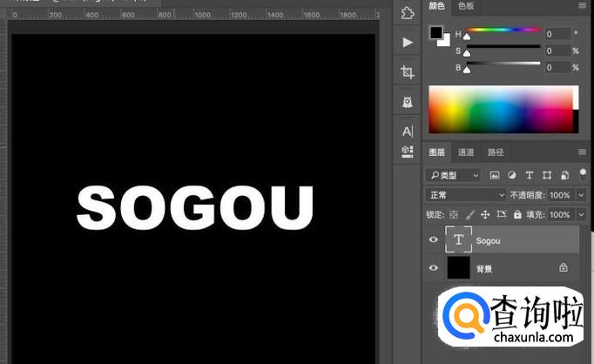Click the 不透明度 100% field
The width and height of the screenshot is (594, 364).
click(560, 195)
